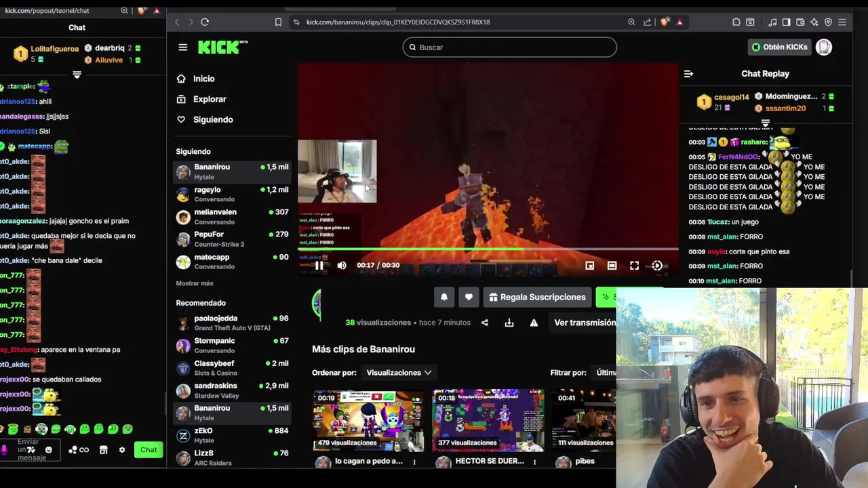Open the matecapp channel in the sidebar

[233, 262]
